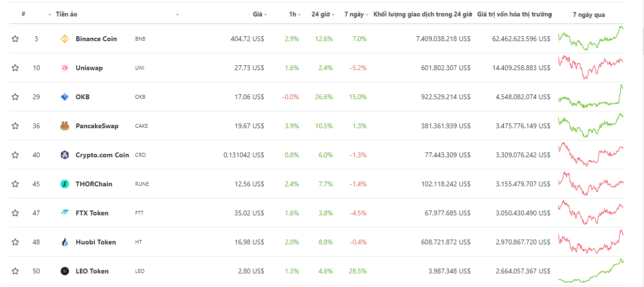Click the FTX Token logo icon
Viewport: 644px width, 287px height.
pyautogui.click(x=65, y=213)
